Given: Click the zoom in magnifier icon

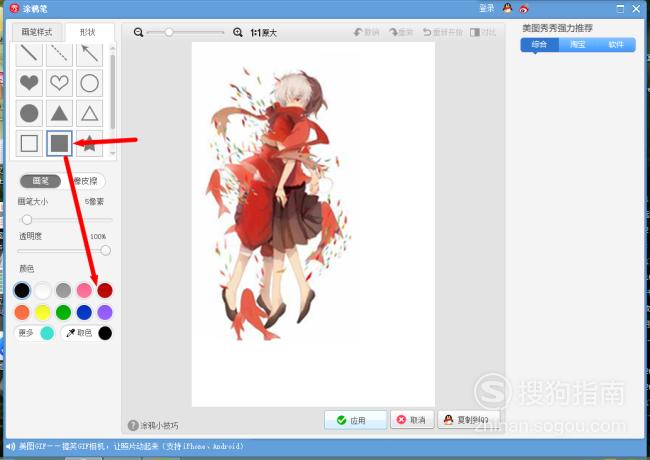Looking at the screenshot, I should pos(238,32).
